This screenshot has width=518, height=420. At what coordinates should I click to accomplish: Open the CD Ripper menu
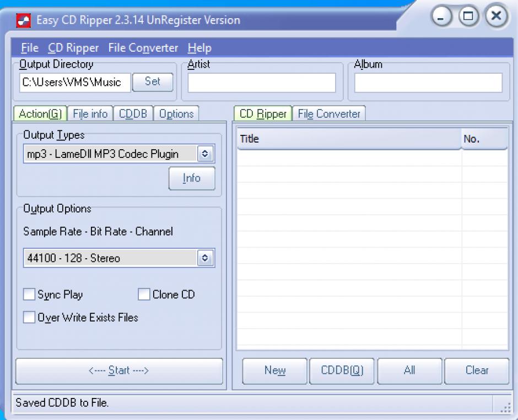tap(73, 48)
